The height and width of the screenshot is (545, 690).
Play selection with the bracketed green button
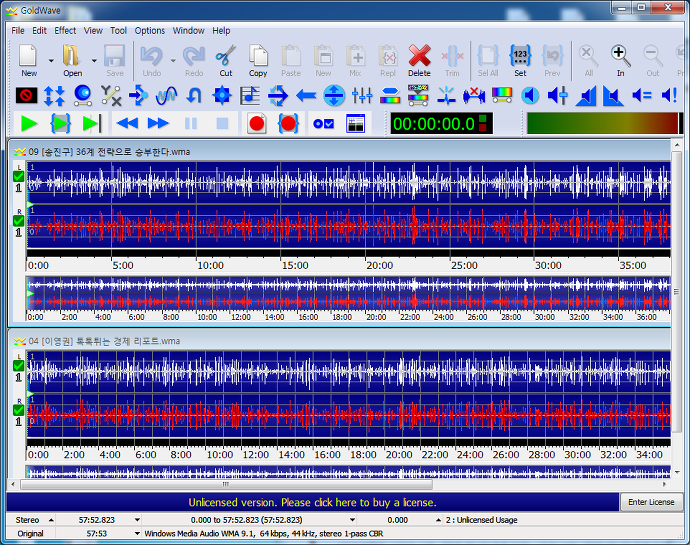coord(60,124)
